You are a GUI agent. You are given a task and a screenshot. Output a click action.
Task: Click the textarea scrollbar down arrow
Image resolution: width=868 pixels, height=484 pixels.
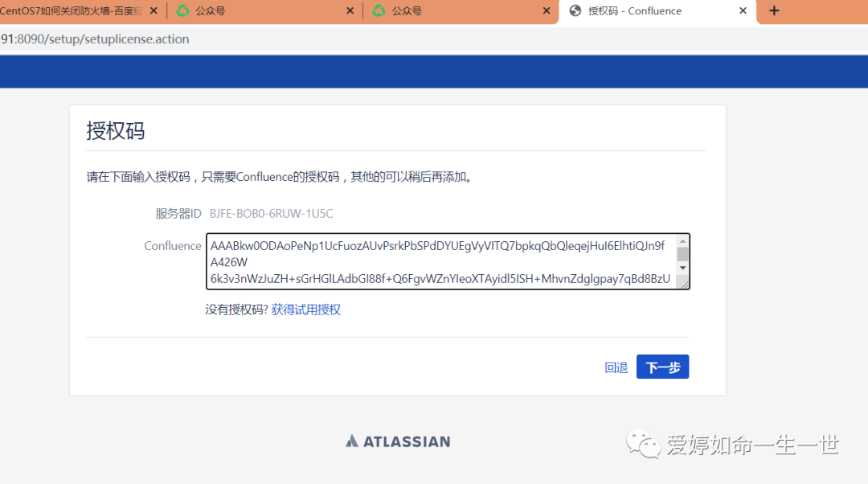(682, 268)
